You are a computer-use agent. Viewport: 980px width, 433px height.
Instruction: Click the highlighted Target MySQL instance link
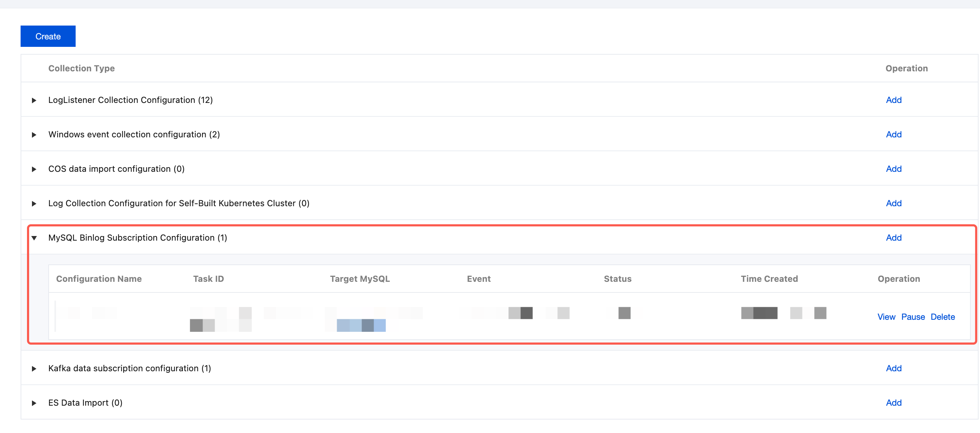pos(361,325)
